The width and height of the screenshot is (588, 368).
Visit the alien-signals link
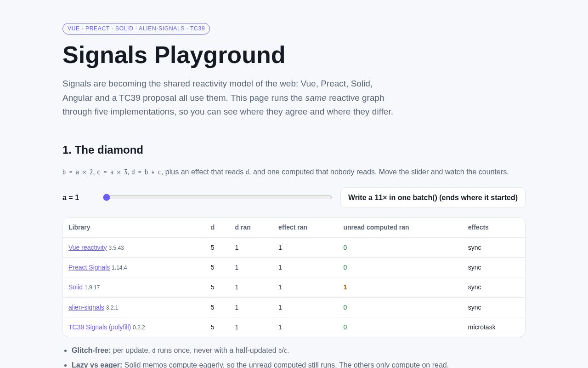point(86,307)
